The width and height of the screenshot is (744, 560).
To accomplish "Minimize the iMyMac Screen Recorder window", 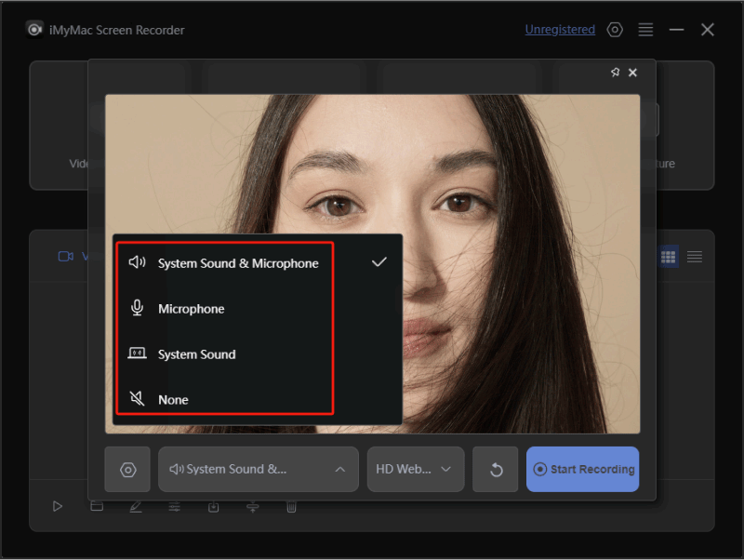I will (676, 30).
